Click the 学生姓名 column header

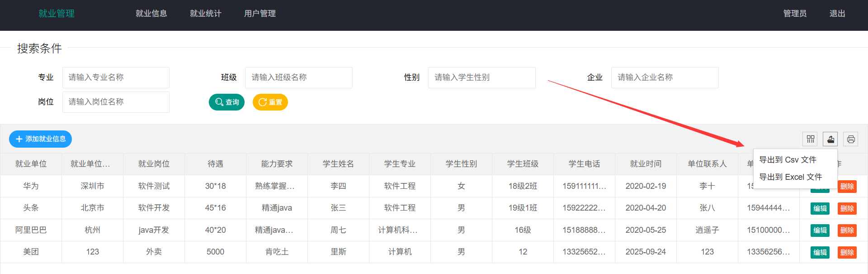pyautogui.click(x=339, y=164)
